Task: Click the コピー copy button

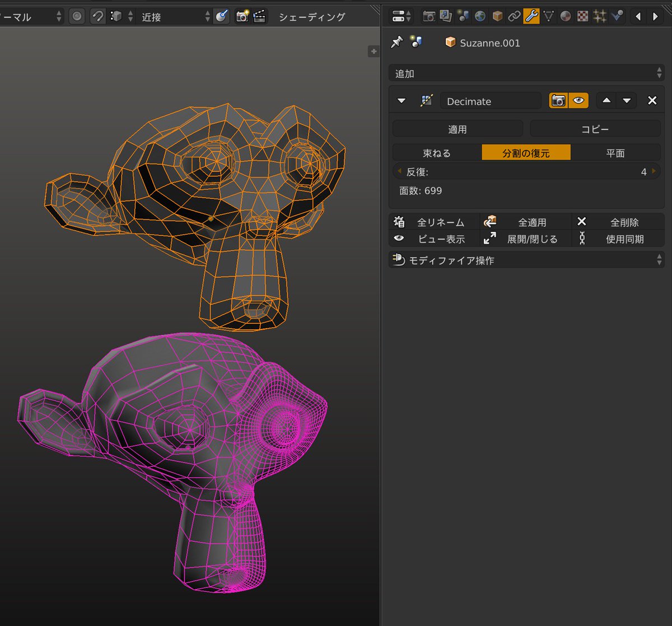Action: tap(595, 129)
